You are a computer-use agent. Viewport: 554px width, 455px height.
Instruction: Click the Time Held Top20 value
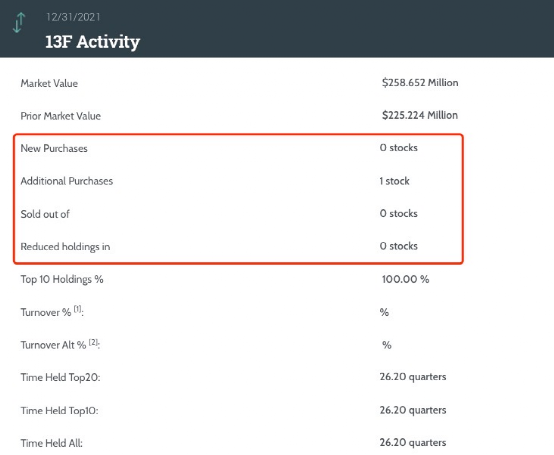point(413,377)
